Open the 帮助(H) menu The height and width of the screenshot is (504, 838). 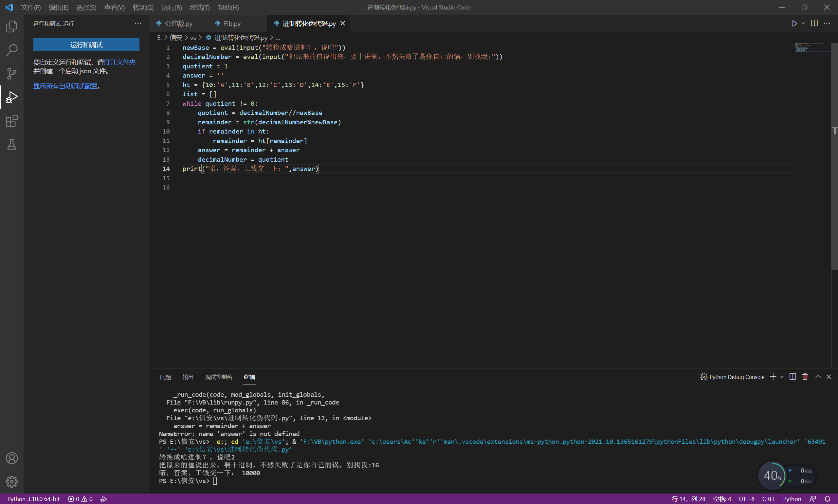coord(228,7)
